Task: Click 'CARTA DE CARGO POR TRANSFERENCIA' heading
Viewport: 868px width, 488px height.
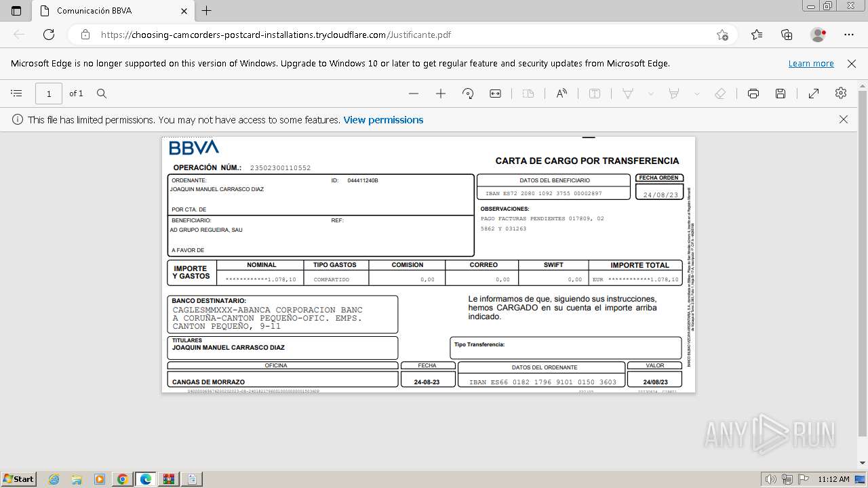Action: coord(587,161)
